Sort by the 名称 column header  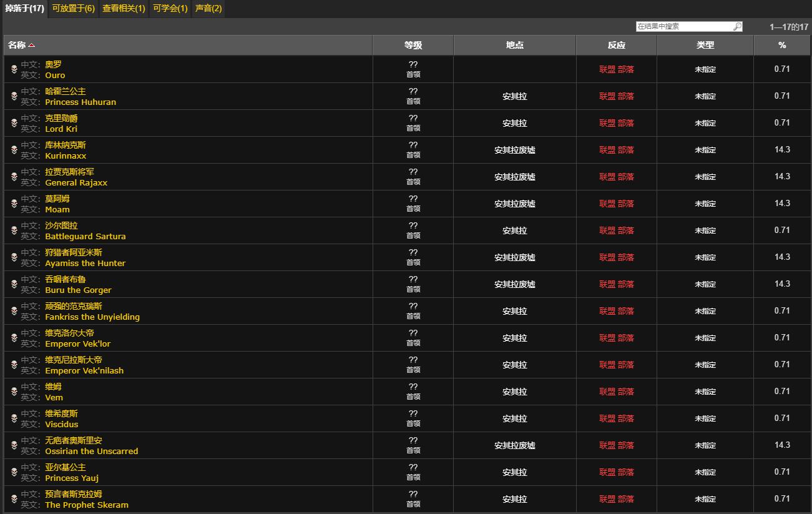click(188, 45)
